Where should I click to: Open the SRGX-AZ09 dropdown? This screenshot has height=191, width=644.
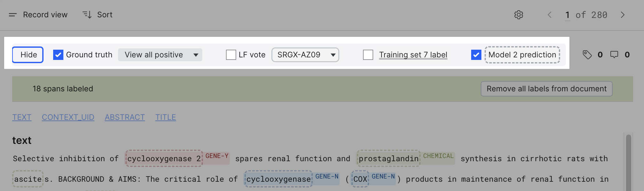pyautogui.click(x=305, y=55)
